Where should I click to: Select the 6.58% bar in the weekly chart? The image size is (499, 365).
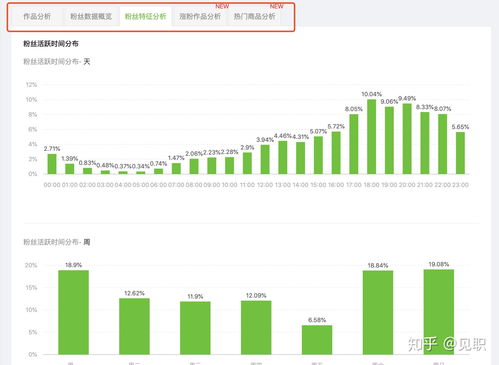point(317,340)
